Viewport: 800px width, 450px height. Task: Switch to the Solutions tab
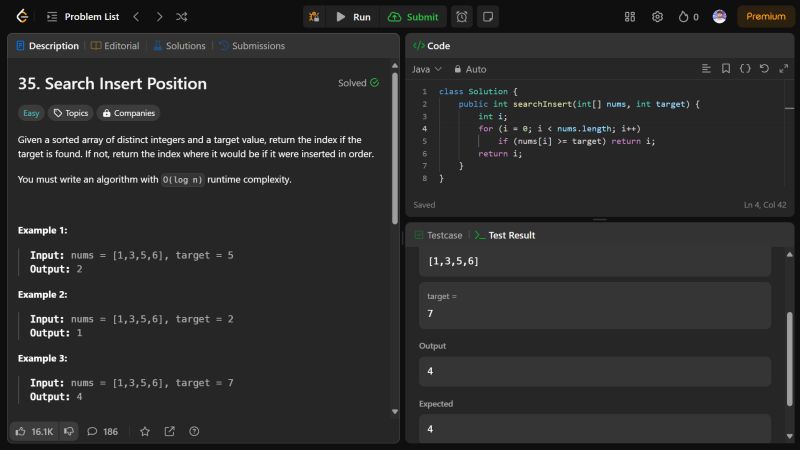click(179, 46)
